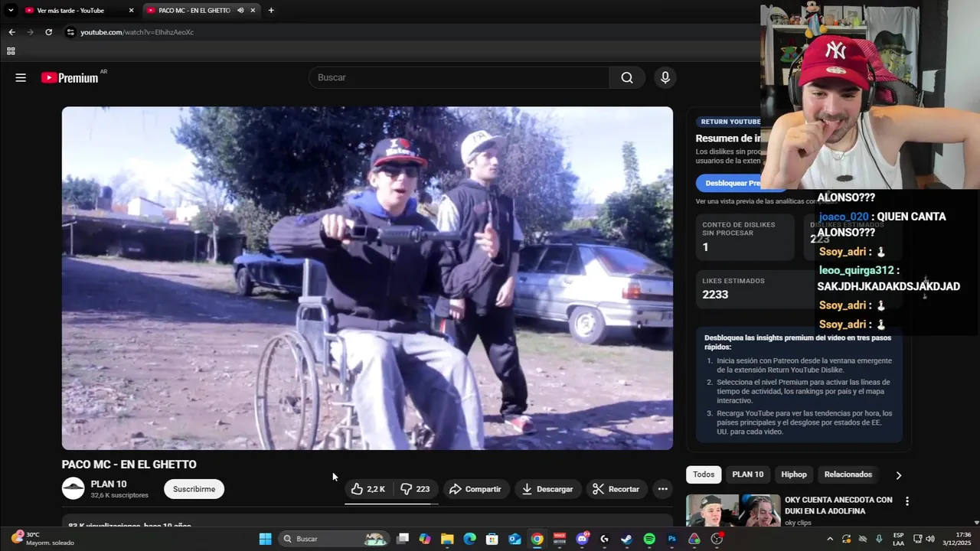The height and width of the screenshot is (551, 980).
Task: Open the apps grid in bookmarks bar
Action: (x=11, y=51)
